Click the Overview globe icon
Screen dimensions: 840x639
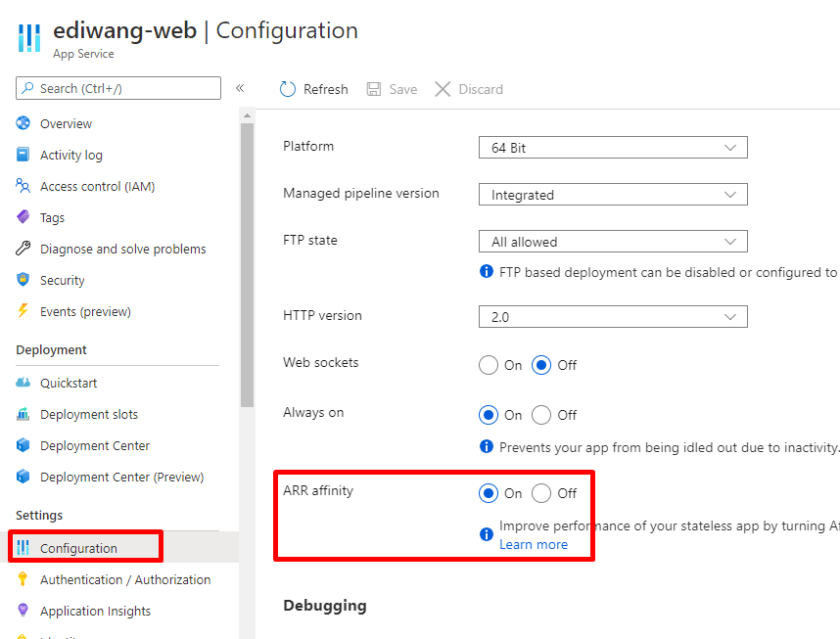point(23,123)
